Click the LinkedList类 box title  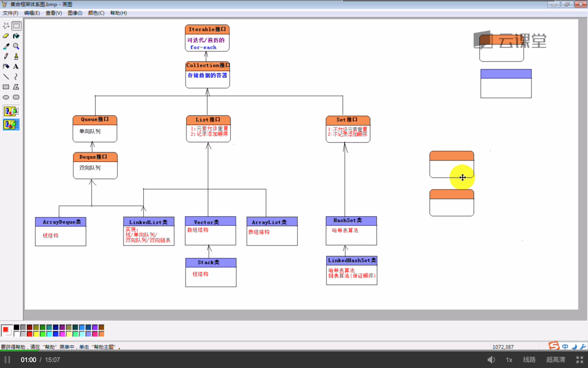point(149,222)
